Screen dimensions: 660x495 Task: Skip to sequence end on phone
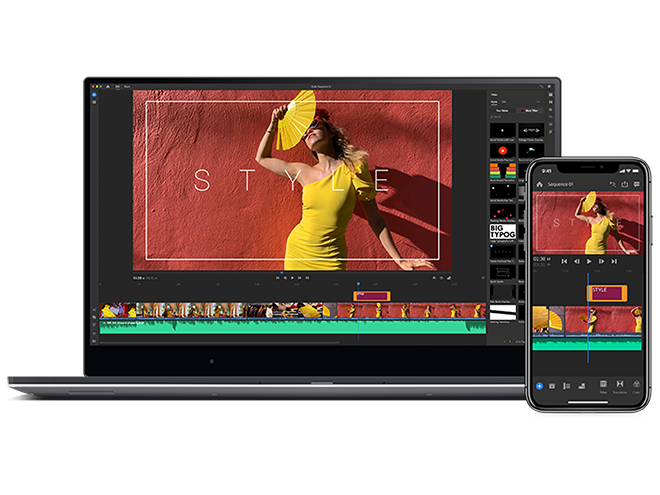(x=612, y=261)
